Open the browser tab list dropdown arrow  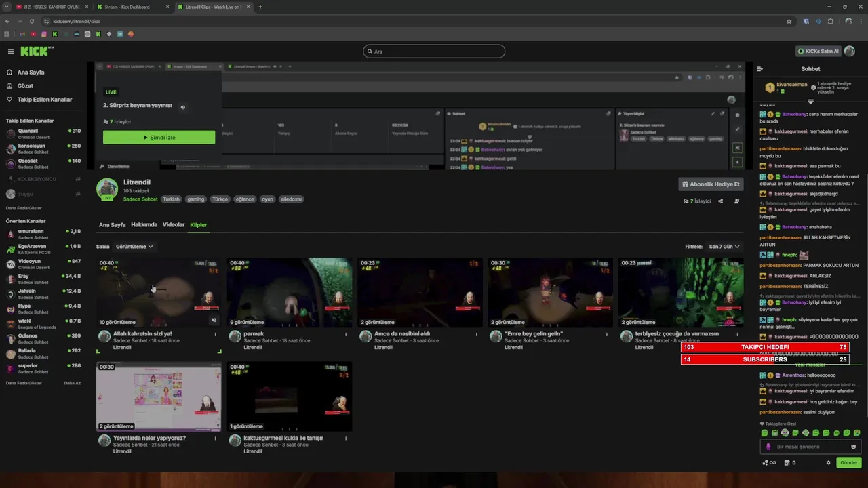pos(7,7)
